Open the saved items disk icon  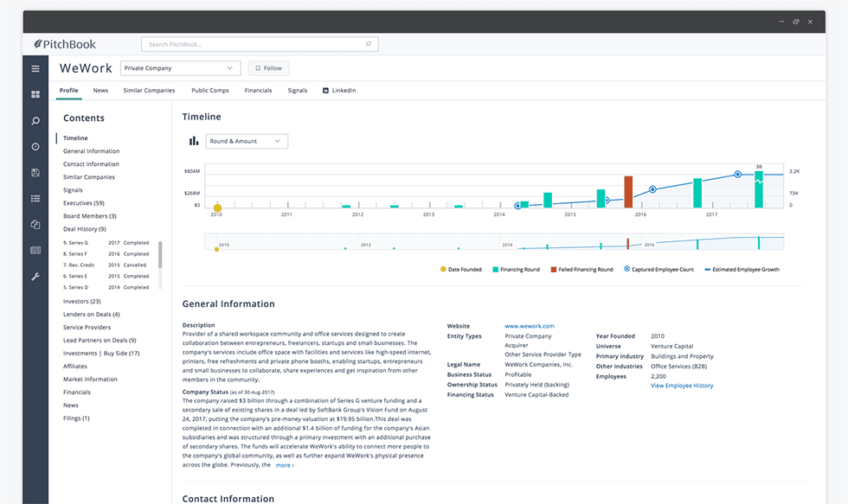tap(35, 172)
